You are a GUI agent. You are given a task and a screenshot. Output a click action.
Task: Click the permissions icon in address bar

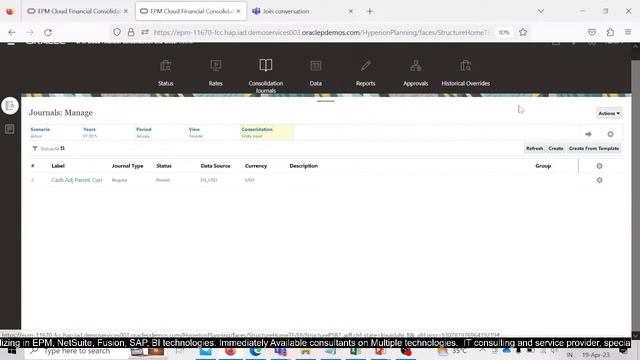tap(145, 32)
